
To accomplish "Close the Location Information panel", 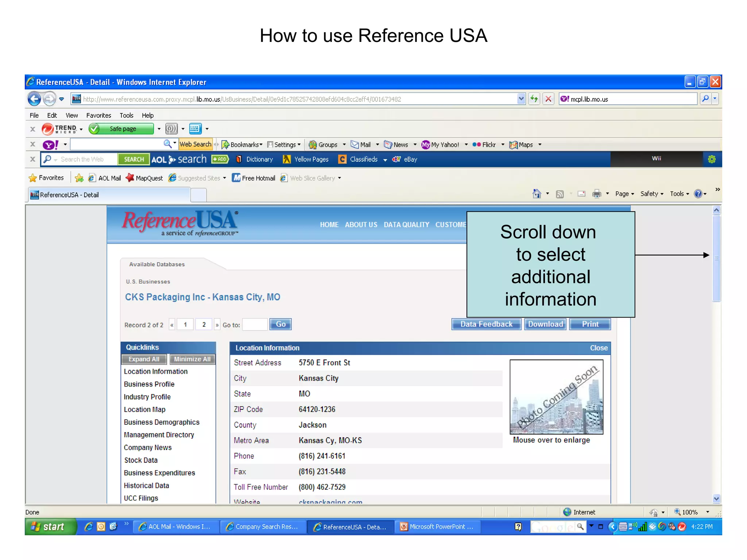I will (x=599, y=348).
